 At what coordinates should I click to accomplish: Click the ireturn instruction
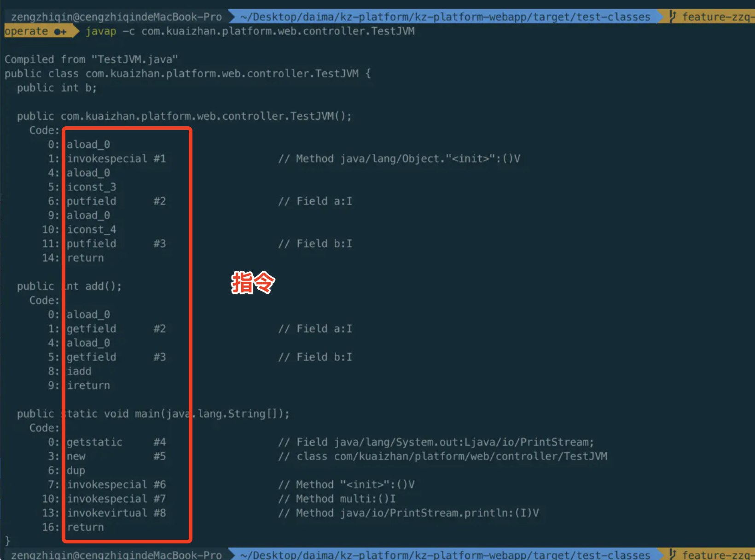point(88,385)
